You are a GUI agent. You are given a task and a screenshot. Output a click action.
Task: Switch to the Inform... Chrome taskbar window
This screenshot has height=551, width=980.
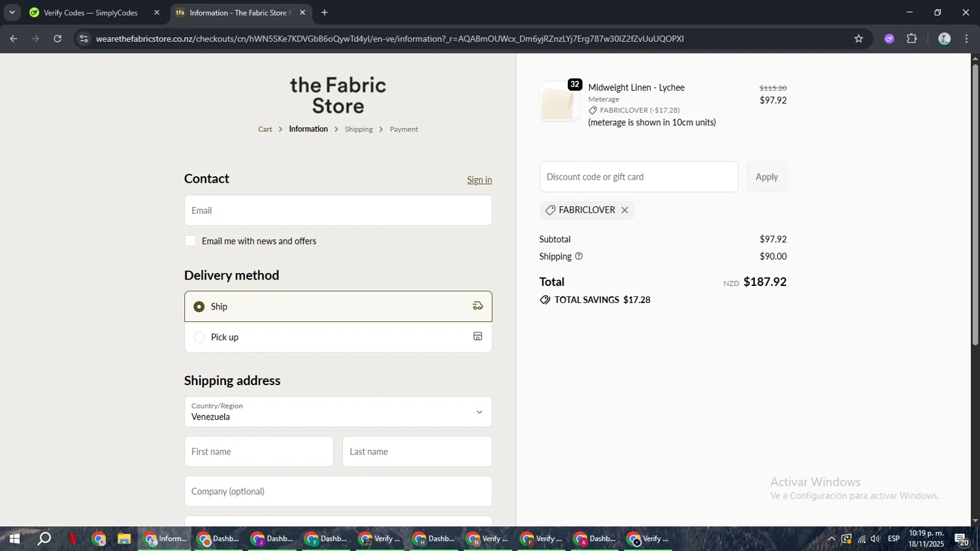point(165,539)
